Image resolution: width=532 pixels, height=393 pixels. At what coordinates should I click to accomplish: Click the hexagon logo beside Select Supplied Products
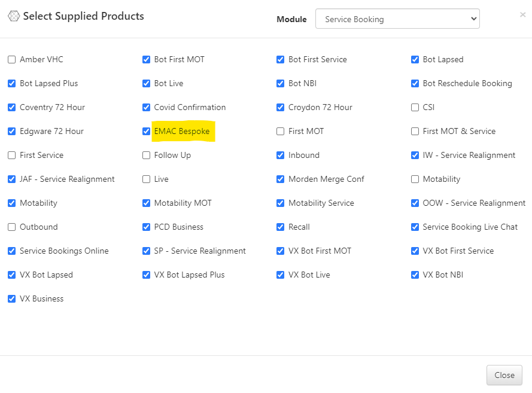[14, 16]
